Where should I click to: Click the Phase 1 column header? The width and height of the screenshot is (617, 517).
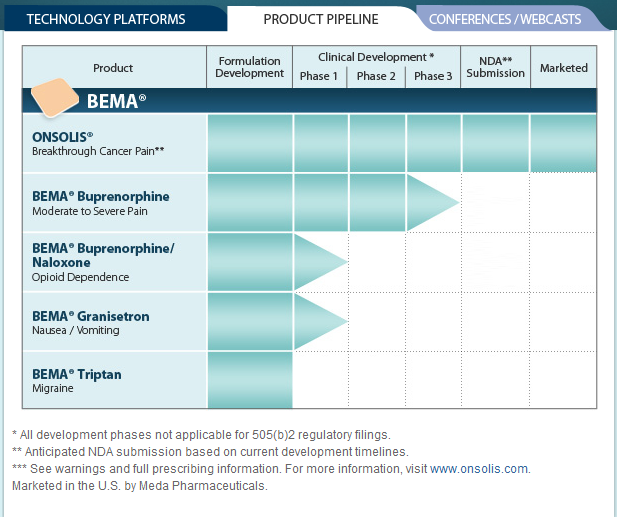click(319, 76)
